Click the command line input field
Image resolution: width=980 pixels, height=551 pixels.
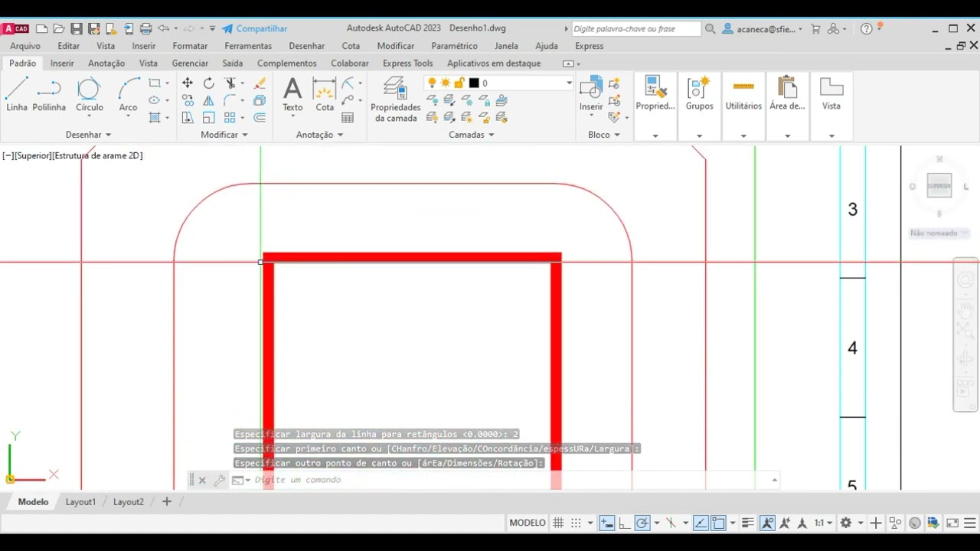[x=509, y=480]
